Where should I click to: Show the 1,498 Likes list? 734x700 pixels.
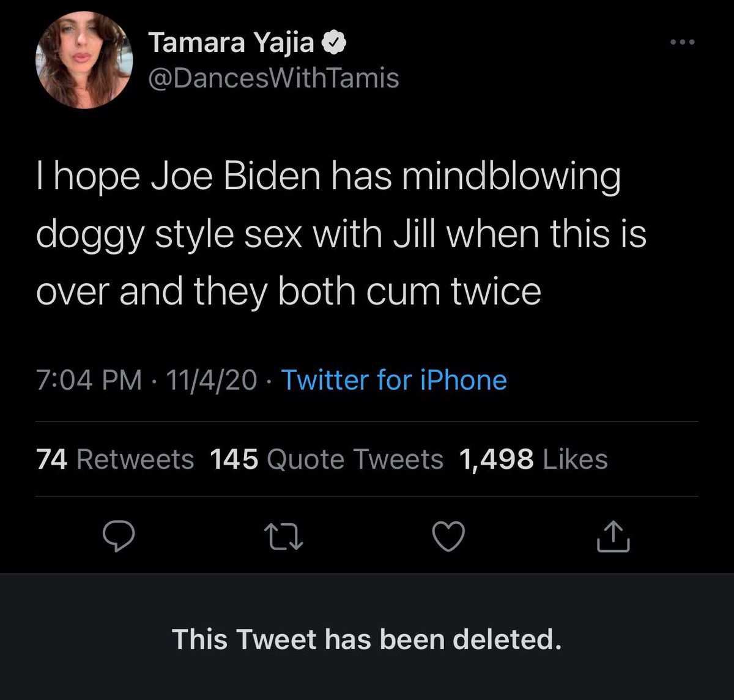(x=533, y=459)
